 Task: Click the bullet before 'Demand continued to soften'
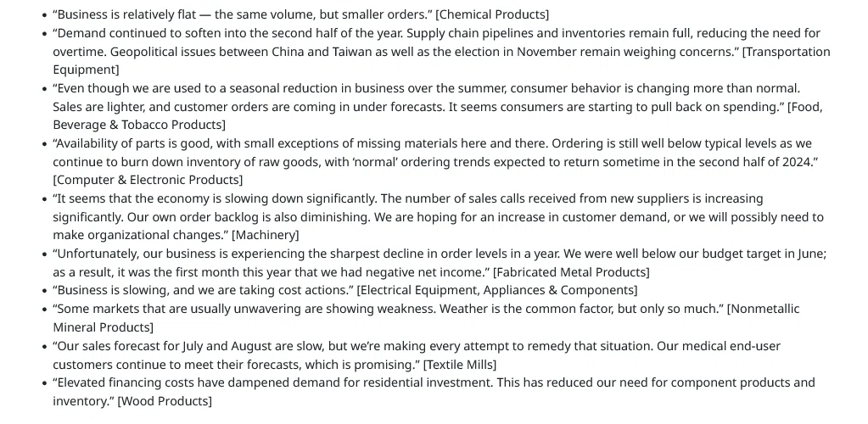point(45,34)
